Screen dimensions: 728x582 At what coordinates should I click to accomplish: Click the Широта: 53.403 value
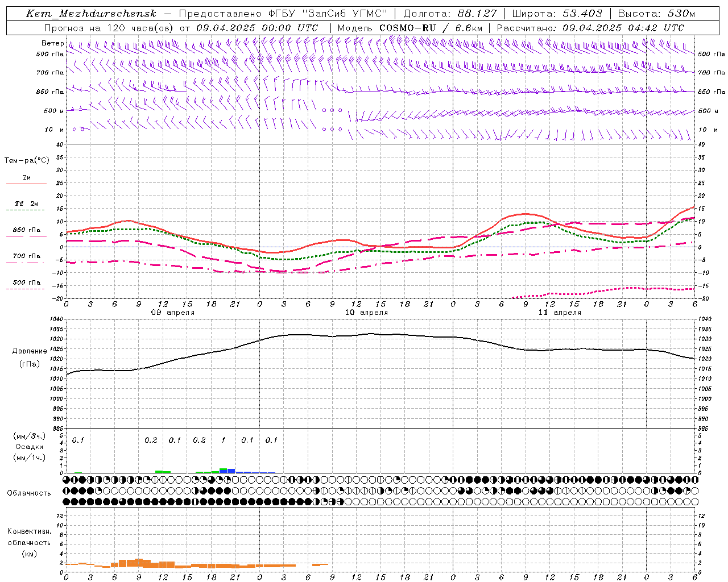click(557, 14)
